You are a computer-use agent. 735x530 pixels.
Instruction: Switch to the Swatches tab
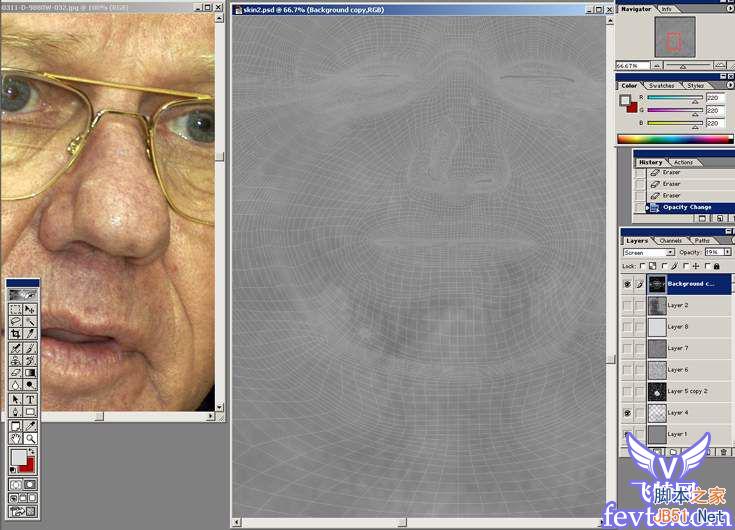coord(661,86)
